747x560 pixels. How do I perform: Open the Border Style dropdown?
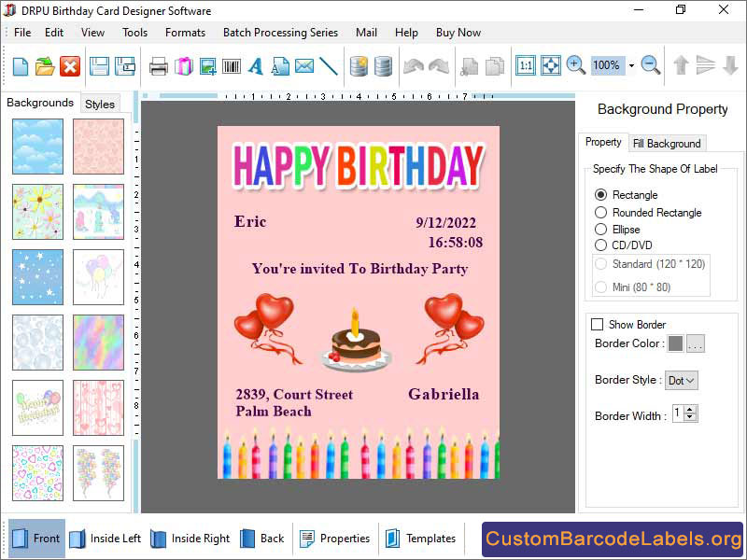(681, 380)
